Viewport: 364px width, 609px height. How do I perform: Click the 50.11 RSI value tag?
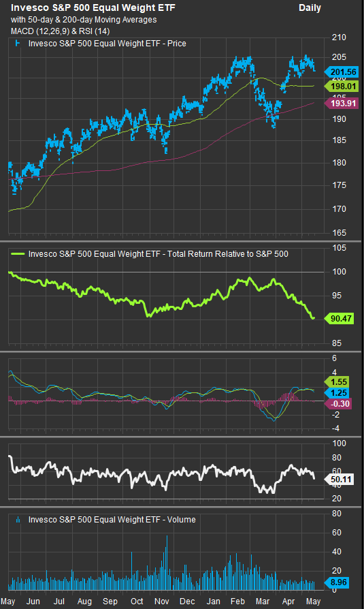(x=339, y=480)
